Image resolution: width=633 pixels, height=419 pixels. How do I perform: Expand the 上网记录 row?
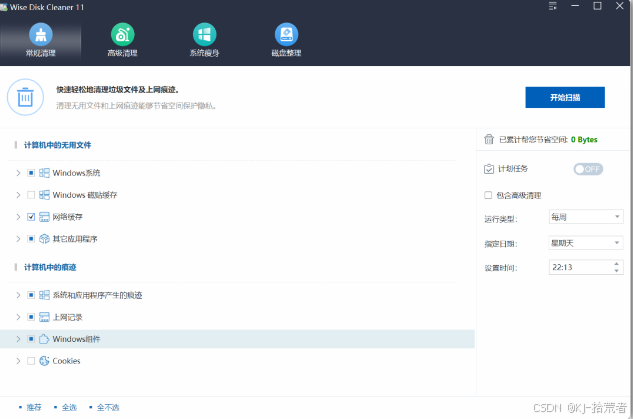tap(18, 317)
